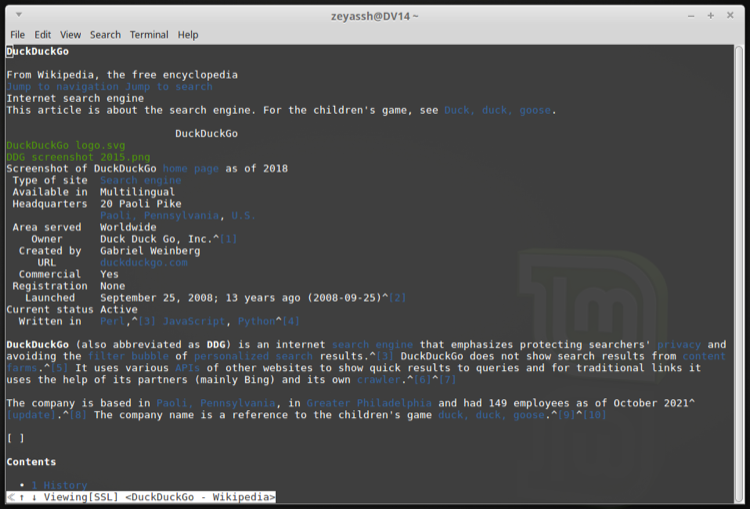The image size is (750, 509).
Task: Open 'Paoli, Pennsylvania' link in company paragraph
Action: (216, 403)
